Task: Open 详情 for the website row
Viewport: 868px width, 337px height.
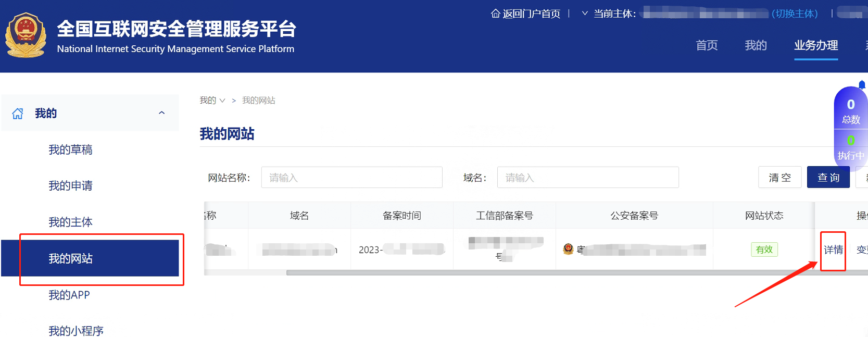Action: tap(833, 250)
